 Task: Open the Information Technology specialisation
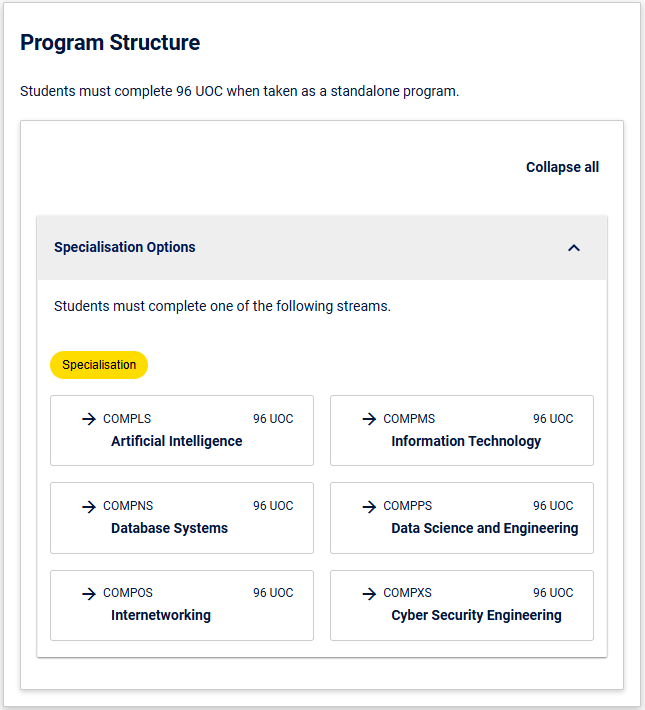click(462, 430)
